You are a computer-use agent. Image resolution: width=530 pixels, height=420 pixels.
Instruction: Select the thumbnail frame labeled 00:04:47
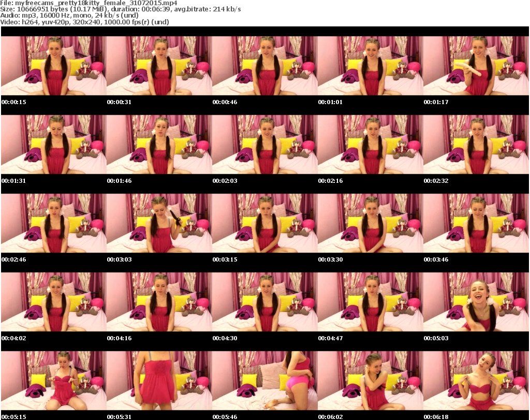click(371, 302)
